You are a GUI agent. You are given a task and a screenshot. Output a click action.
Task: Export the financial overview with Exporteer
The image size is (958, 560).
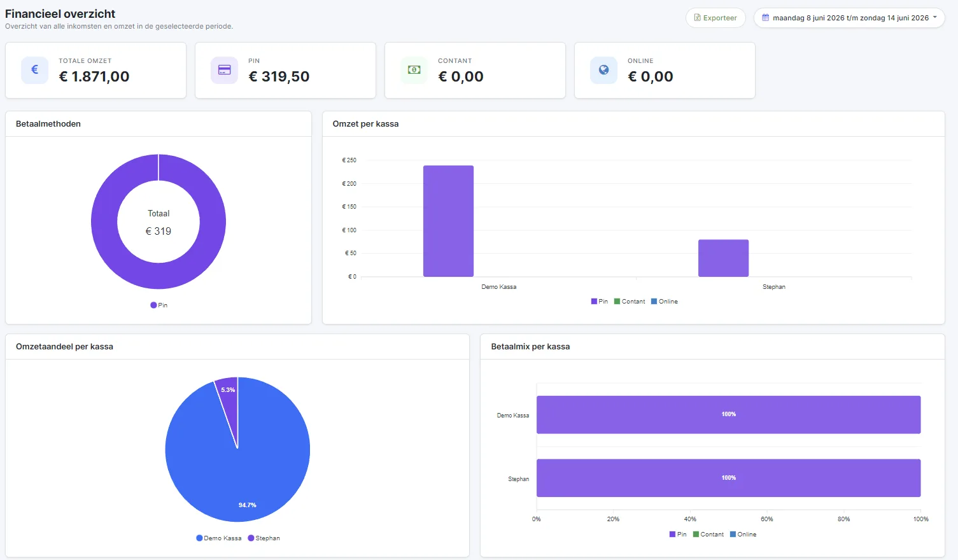[715, 18]
